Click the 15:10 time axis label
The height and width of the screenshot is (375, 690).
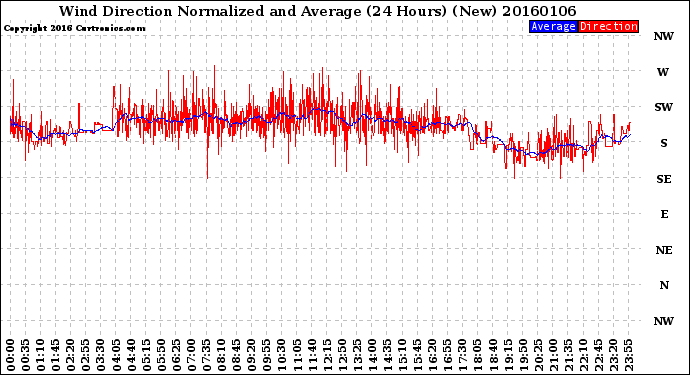point(402,355)
